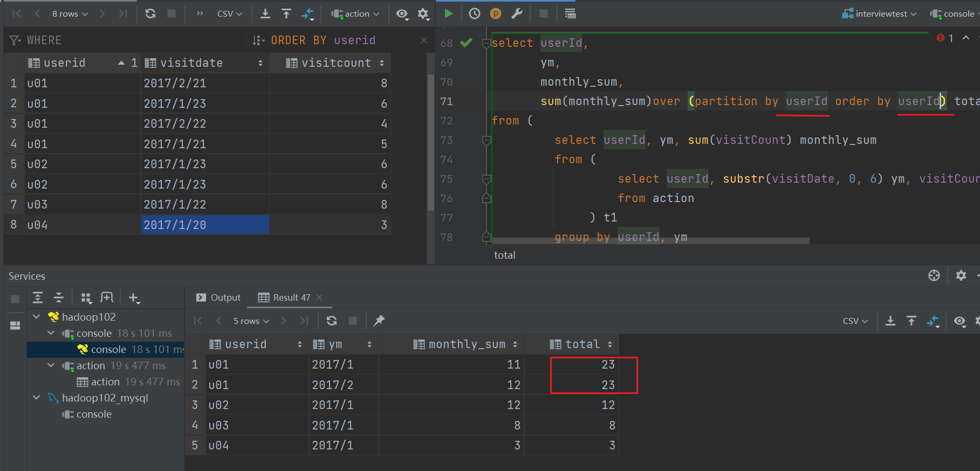This screenshot has width=980, height=471.
Task: Close the Result 47 tab
Action: coord(319,297)
